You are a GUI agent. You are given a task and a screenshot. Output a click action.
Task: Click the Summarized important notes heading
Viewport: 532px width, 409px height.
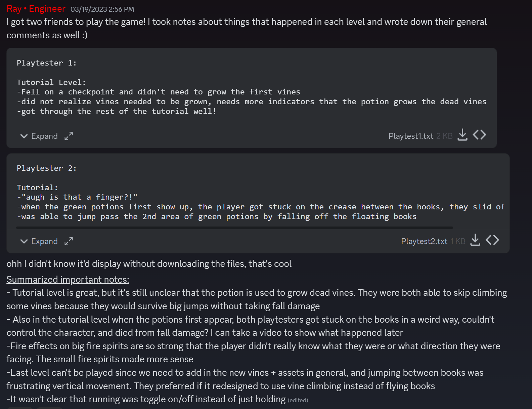coord(68,280)
